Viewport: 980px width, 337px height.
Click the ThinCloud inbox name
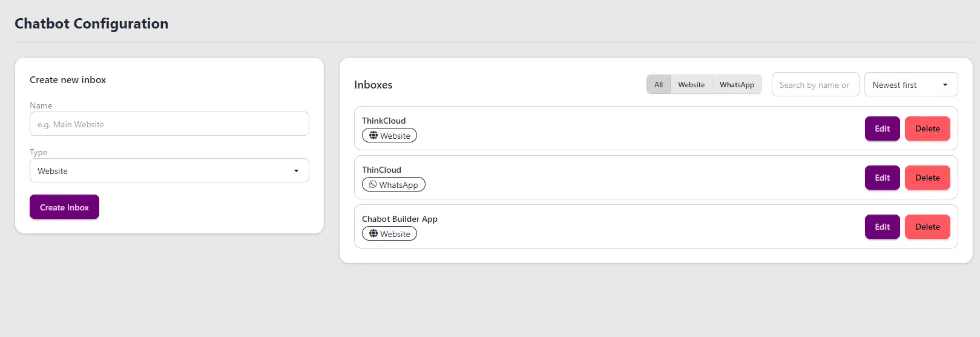tap(381, 170)
